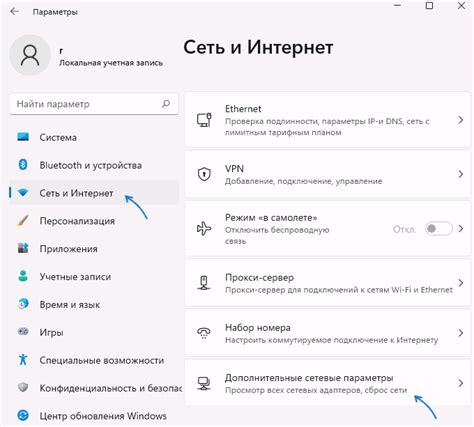This screenshot has height=427, width=474.
Task: Expand the Прокси-сервер chevron
Action: coord(461,283)
